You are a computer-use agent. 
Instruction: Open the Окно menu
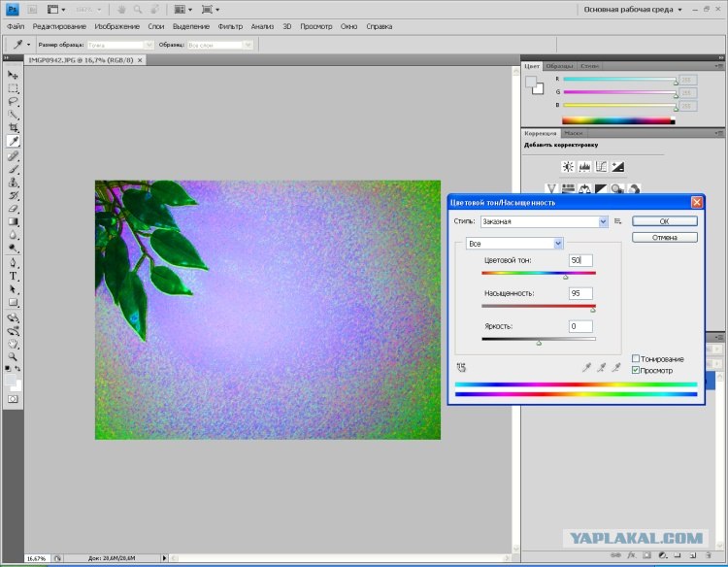[x=348, y=26]
